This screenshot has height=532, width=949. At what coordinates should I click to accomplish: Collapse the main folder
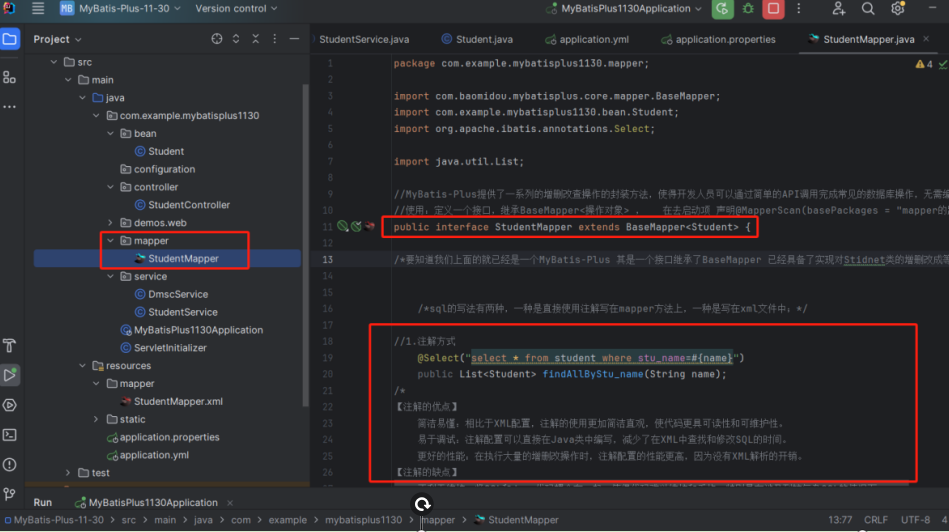click(x=68, y=80)
